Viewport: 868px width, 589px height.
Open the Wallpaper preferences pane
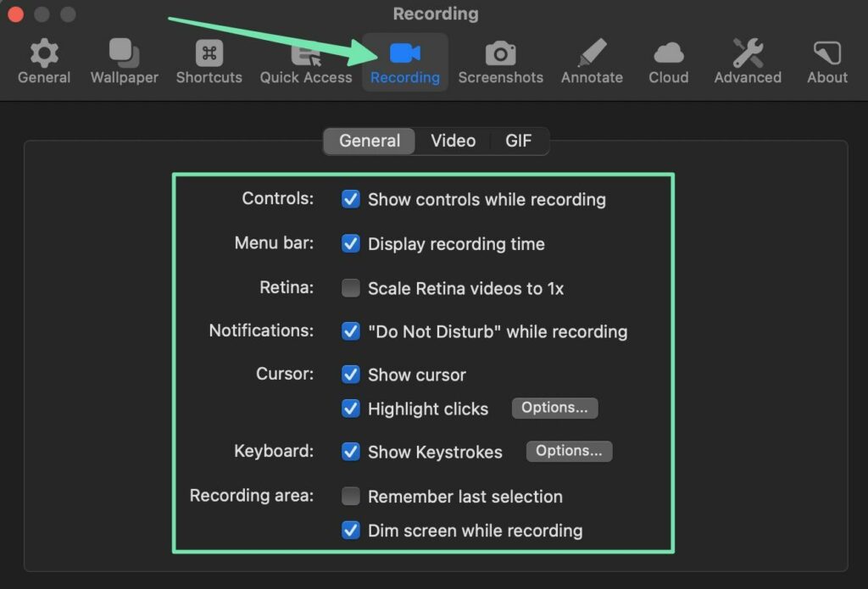125,62
